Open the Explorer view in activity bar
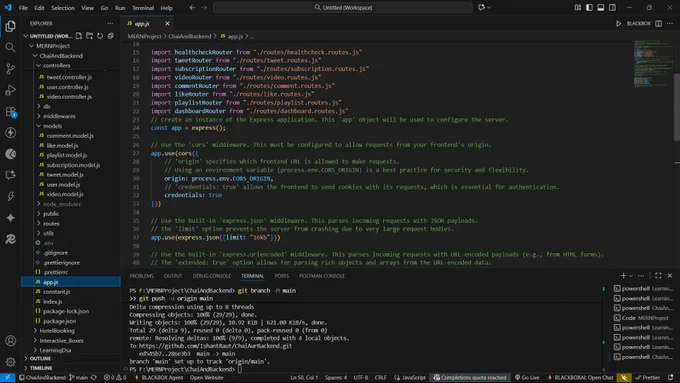 point(10,26)
